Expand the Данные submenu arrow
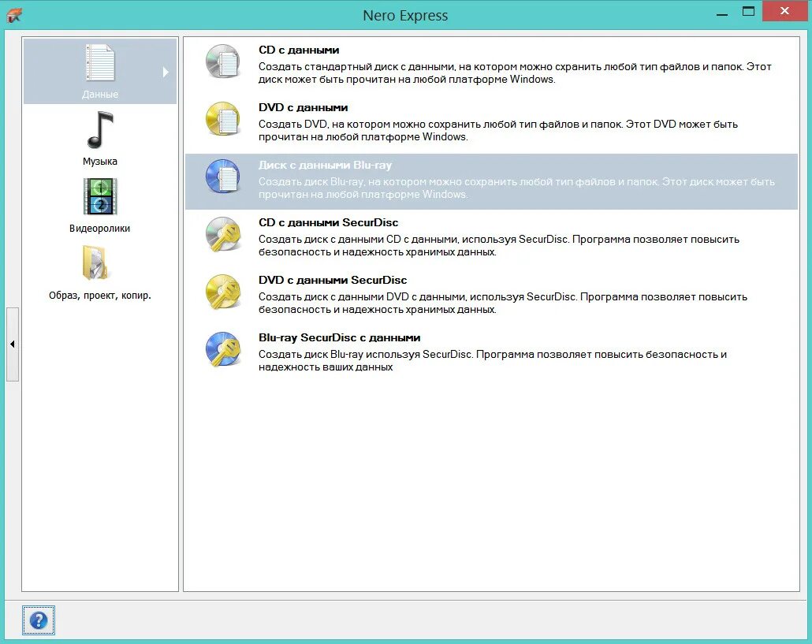812x644 pixels. pyautogui.click(x=166, y=72)
